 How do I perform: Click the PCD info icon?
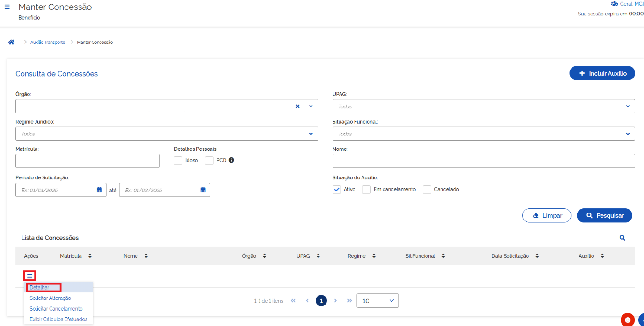(231, 160)
